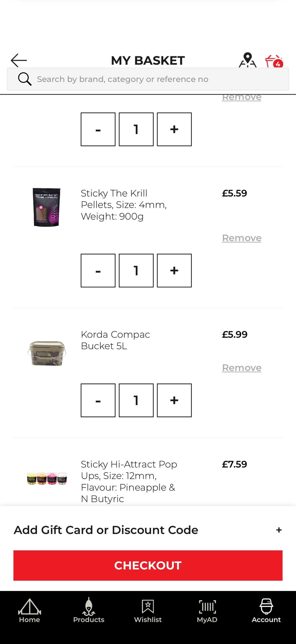The height and width of the screenshot is (644, 296).
Task: Expand Add Gift Card or Discount Code
Action: [279, 530]
